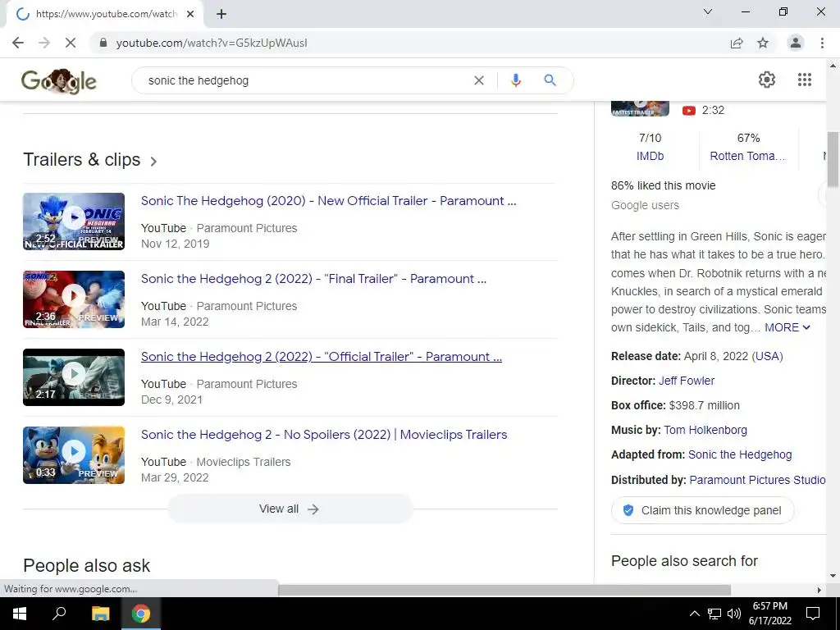Open Sonic 2 "Official Trailer" link
Viewport: 840px width, 630px height.
point(322,357)
